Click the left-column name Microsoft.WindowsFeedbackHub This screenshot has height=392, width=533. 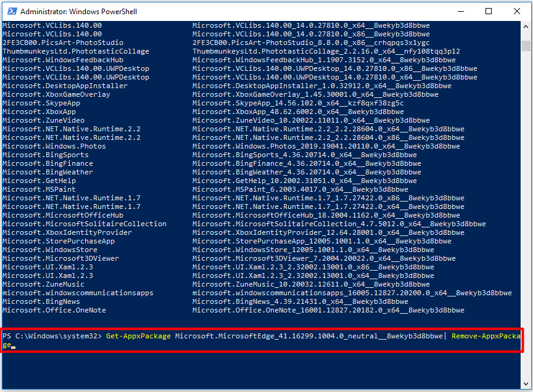[63, 60]
